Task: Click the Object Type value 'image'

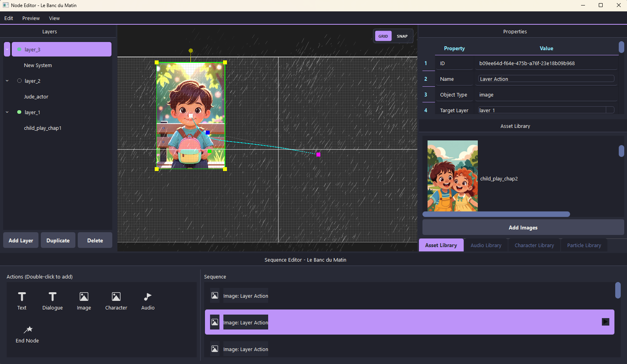Action: tap(486, 95)
